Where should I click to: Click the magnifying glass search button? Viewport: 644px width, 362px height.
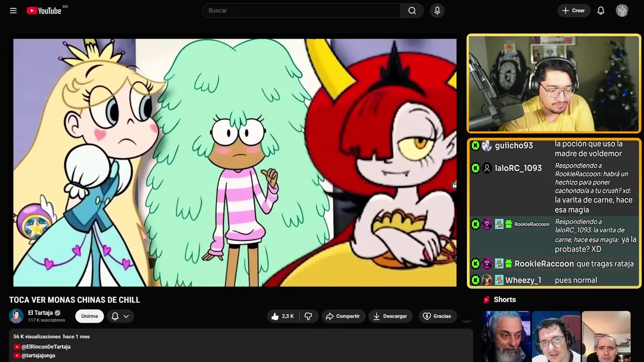pyautogui.click(x=412, y=11)
